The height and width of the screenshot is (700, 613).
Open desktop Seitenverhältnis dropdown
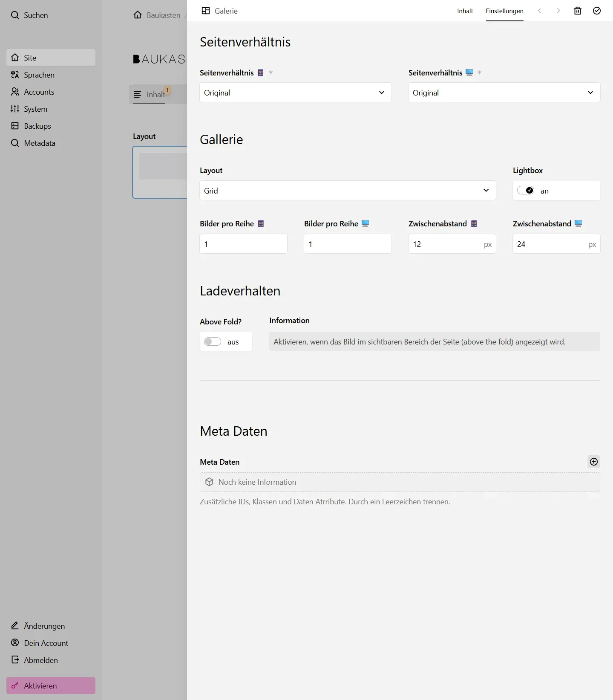504,93
